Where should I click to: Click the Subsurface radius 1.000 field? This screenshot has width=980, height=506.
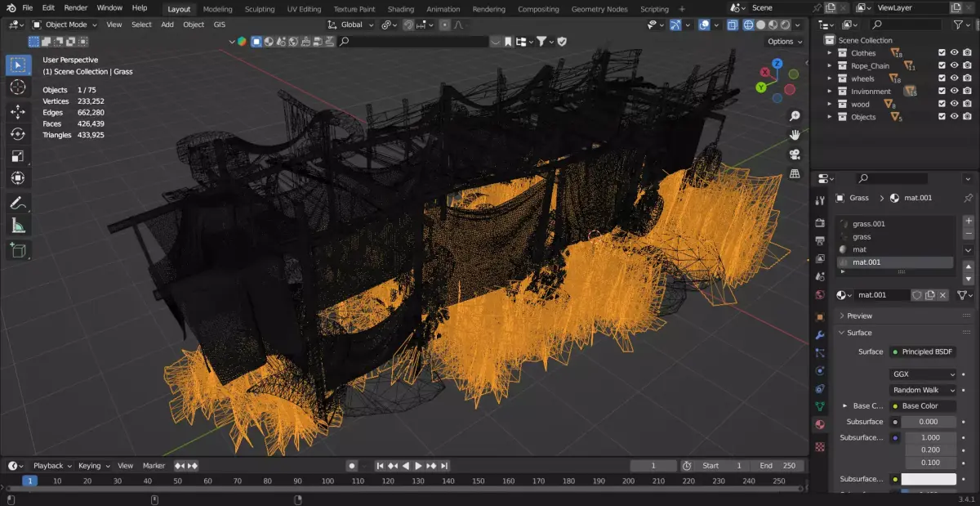931,437
